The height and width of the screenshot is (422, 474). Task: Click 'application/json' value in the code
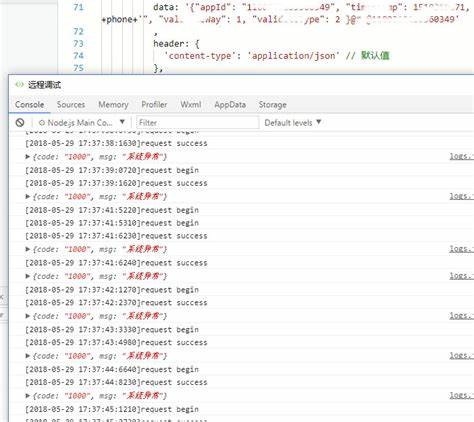293,56
